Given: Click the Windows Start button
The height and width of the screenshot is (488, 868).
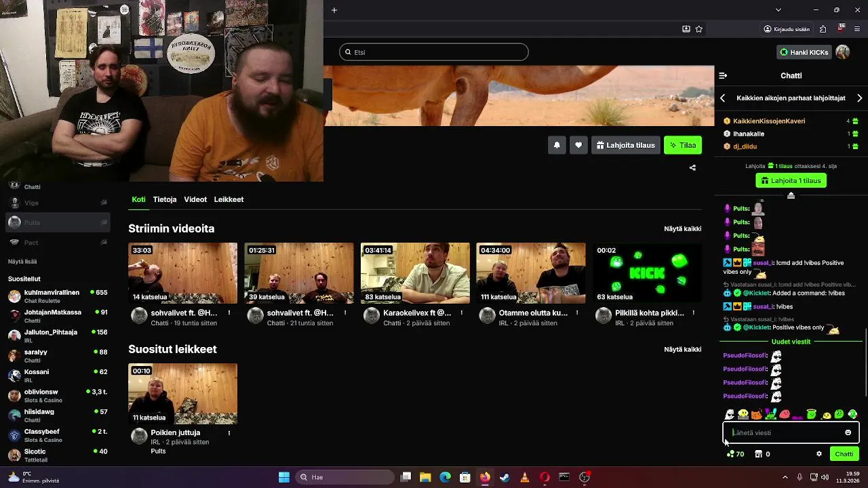Looking at the screenshot, I should [x=284, y=477].
